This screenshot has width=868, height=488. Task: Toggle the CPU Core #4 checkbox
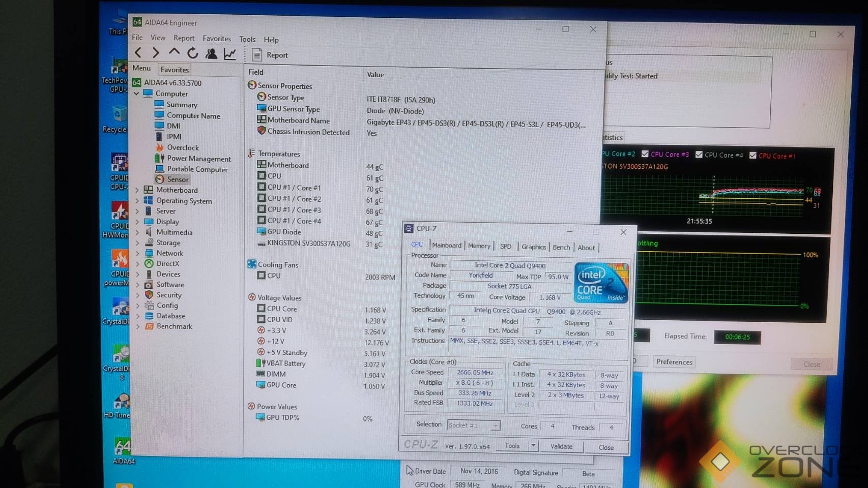point(699,155)
